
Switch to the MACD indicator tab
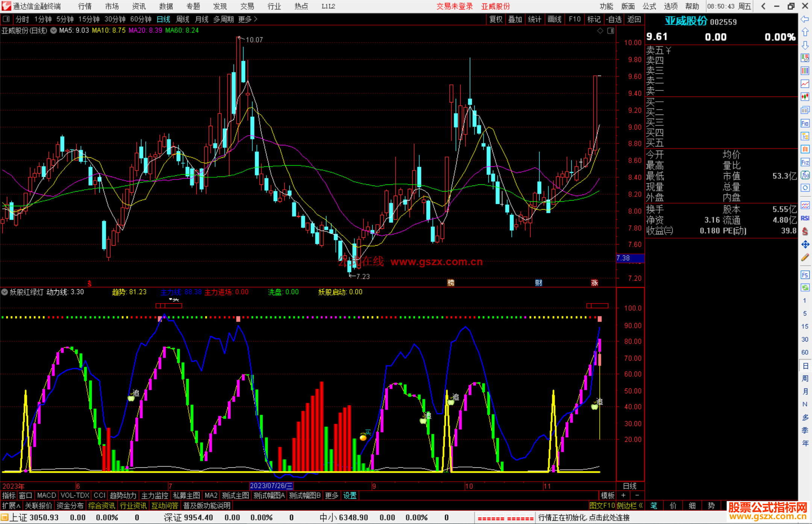point(46,495)
